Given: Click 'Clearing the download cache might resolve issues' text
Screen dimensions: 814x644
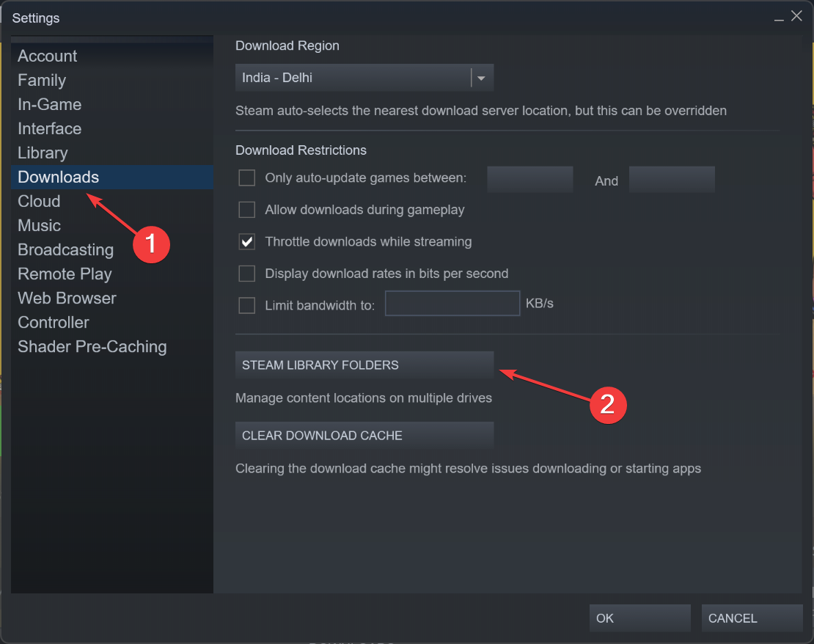Looking at the screenshot, I should pos(469,469).
